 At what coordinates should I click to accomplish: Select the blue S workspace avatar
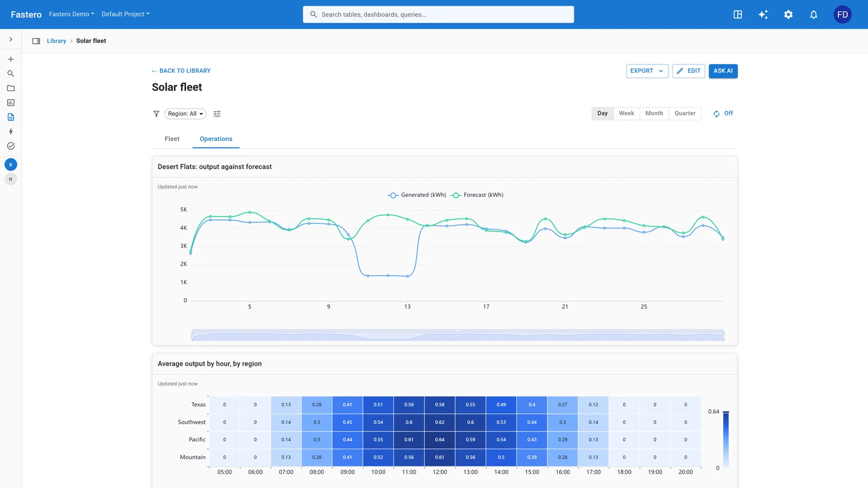click(10, 165)
